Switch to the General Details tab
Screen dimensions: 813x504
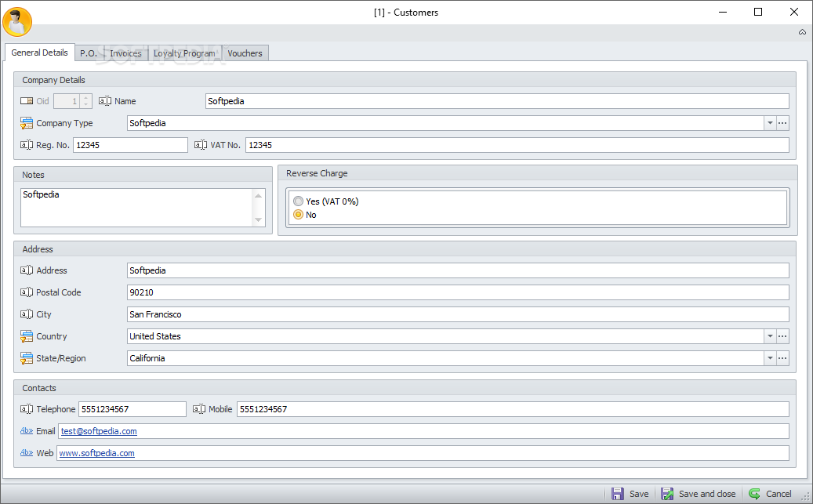click(40, 53)
